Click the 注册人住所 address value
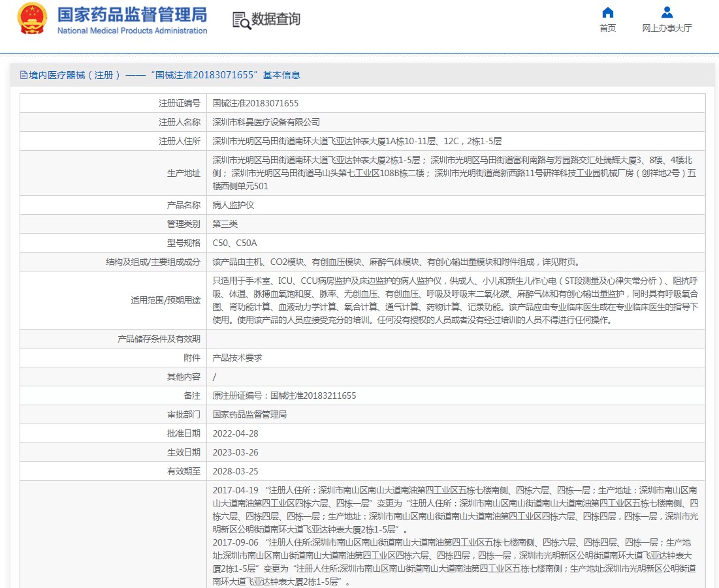719x588 pixels. coord(357,141)
